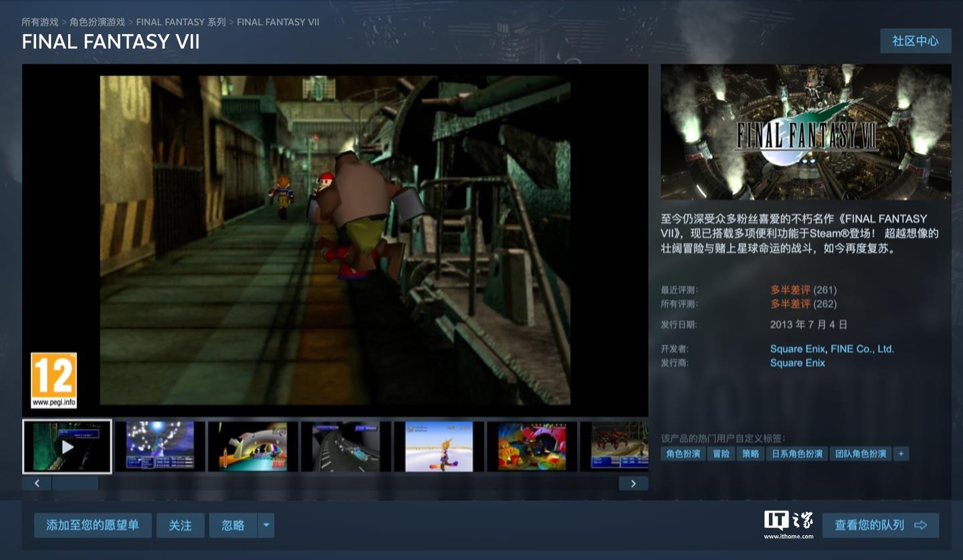963x560 pixels.
Task: Open FINAL FANTASY 系列 breadcrumb
Action: coord(181,22)
